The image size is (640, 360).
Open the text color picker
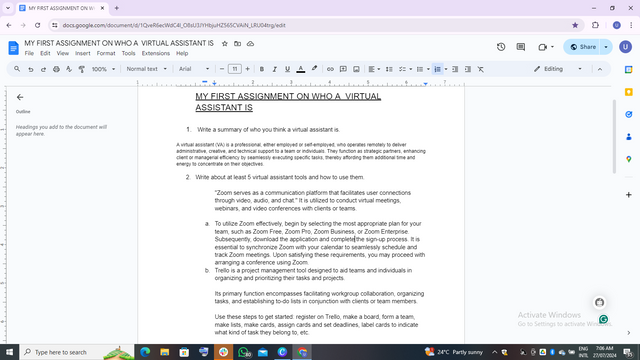point(300,69)
